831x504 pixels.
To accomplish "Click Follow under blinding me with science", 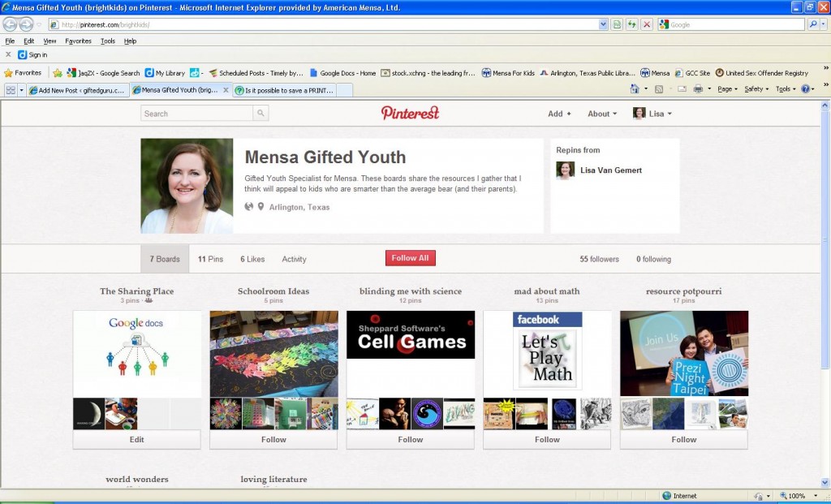I will 410,439.
